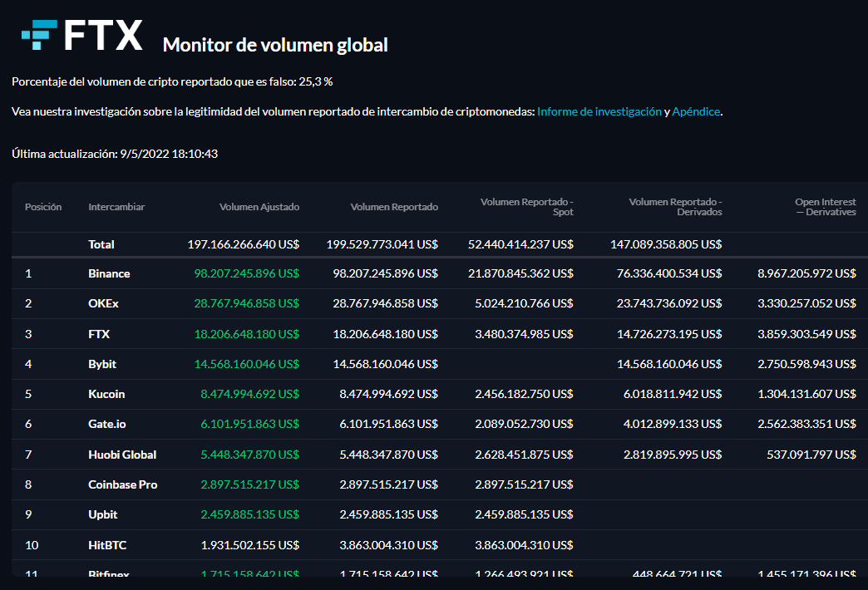Viewport: 868px width, 590px height.
Task: Click the fake volume percentage 25,3 % text
Action: pyautogui.click(x=316, y=82)
